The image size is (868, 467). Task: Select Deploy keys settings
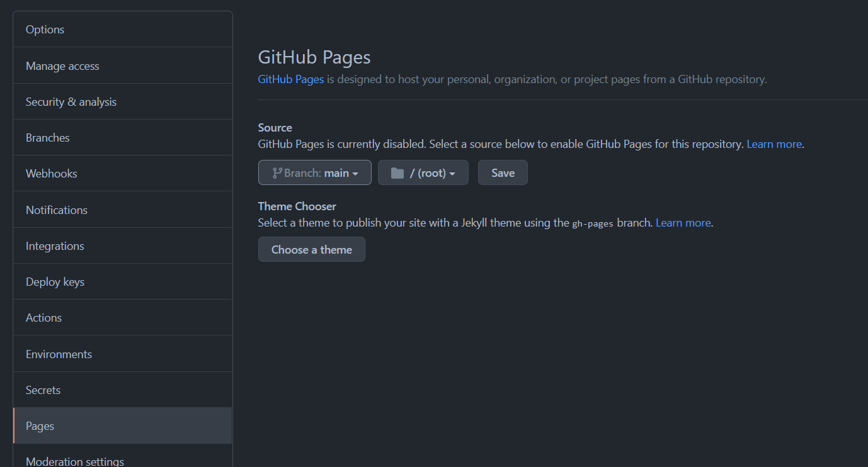tap(123, 281)
